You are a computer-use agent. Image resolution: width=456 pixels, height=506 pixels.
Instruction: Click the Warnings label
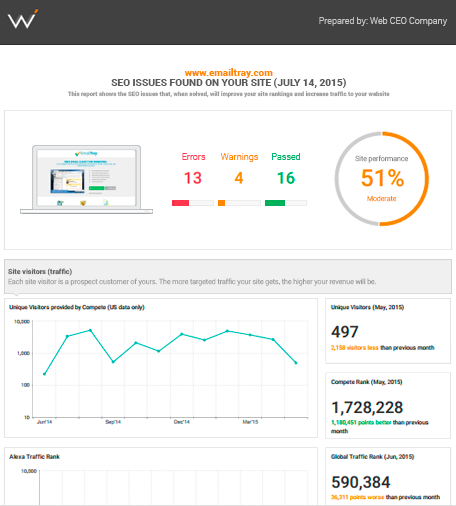239,157
